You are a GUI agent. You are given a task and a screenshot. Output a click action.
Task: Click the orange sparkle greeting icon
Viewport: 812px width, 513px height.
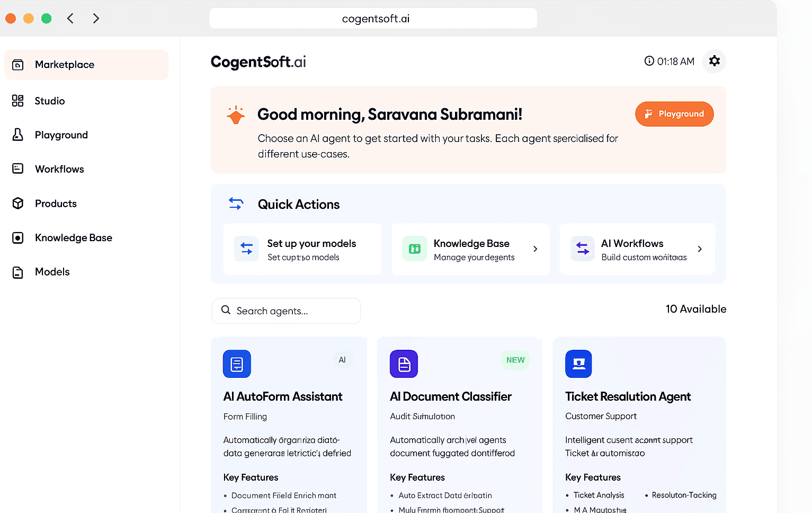click(x=236, y=115)
